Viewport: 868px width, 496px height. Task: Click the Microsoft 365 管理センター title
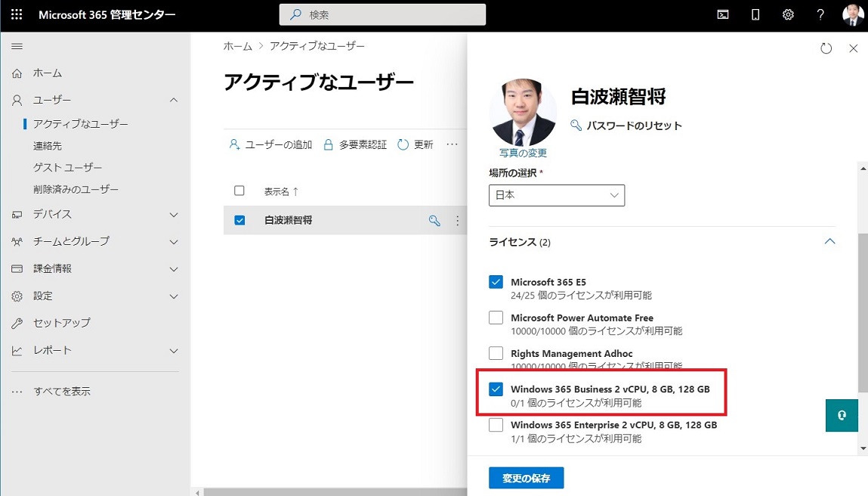[107, 15]
